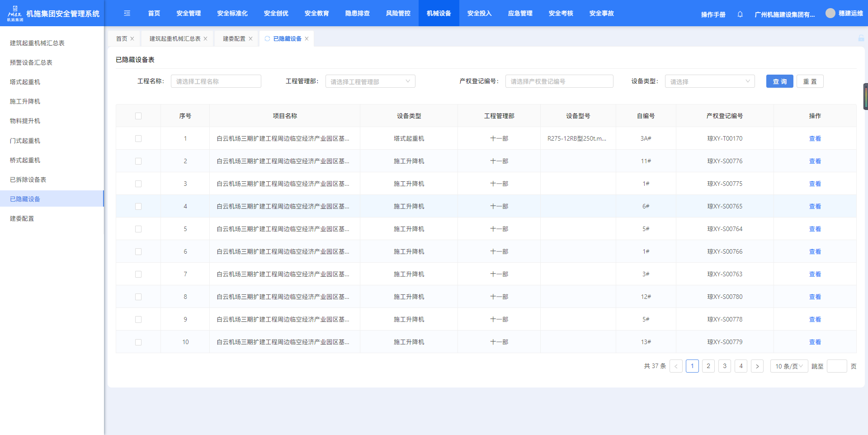The height and width of the screenshot is (435, 868).
Task: Collapse the sidebar with the hamburger icon
Action: [x=127, y=14]
